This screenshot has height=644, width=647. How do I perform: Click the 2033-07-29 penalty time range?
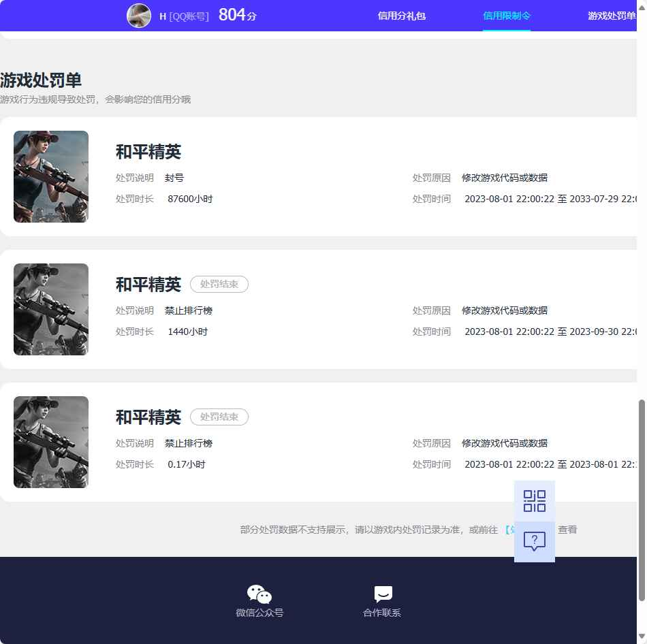[x=550, y=199]
